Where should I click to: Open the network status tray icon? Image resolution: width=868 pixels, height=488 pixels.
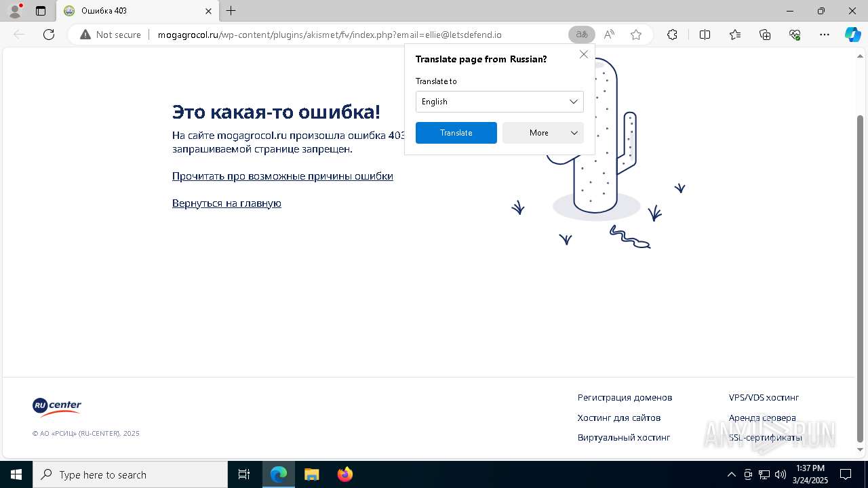pos(764,474)
